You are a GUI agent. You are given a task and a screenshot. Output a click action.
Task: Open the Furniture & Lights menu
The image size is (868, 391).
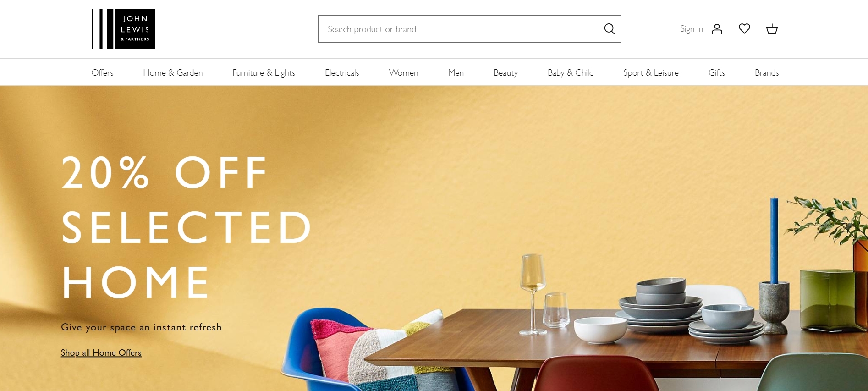point(264,72)
